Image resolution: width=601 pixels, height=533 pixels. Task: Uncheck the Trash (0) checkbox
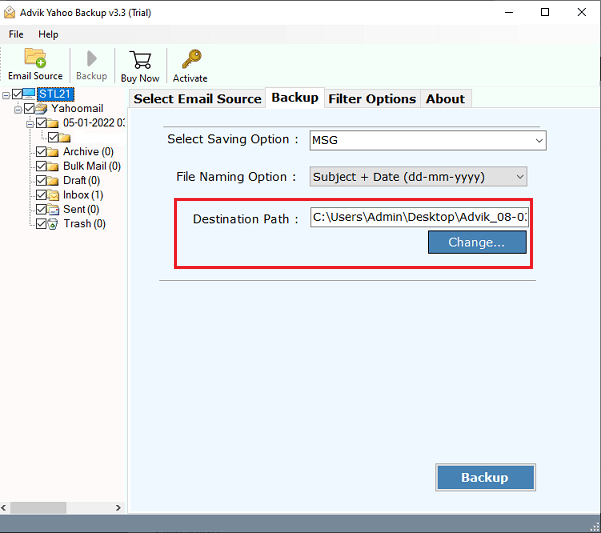[x=41, y=224]
